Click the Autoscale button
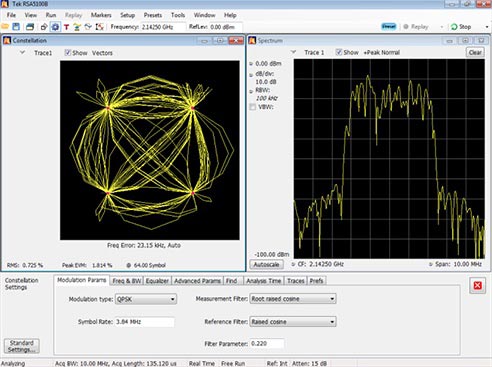492x367 pixels. tap(266, 264)
